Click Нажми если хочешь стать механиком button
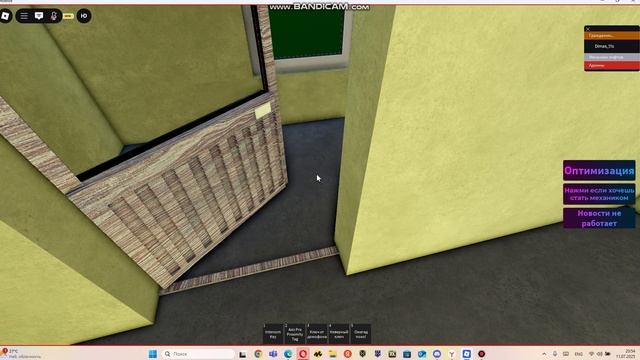The height and width of the screenshot is (360, 640). point(599,194)
